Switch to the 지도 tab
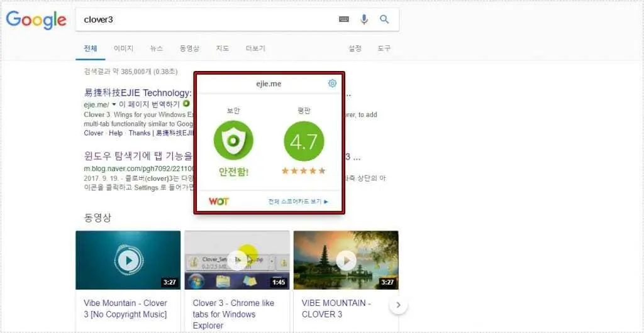 point(222,48)
